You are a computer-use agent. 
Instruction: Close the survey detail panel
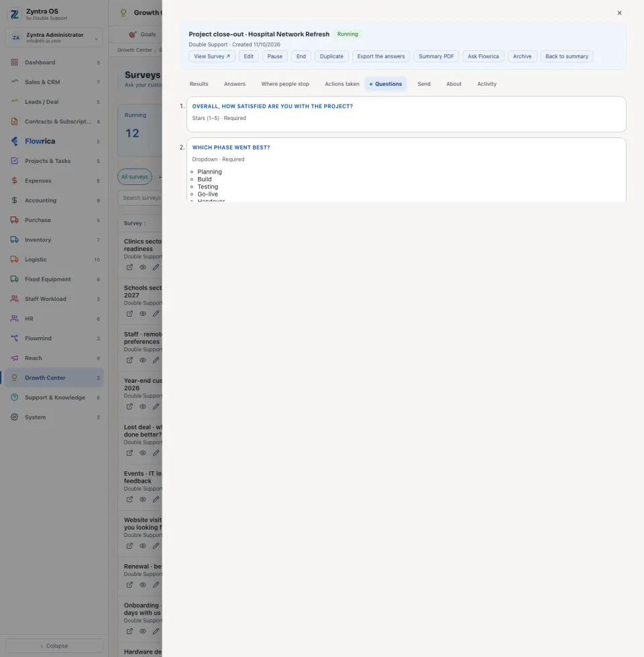click(x=619, y=13)
